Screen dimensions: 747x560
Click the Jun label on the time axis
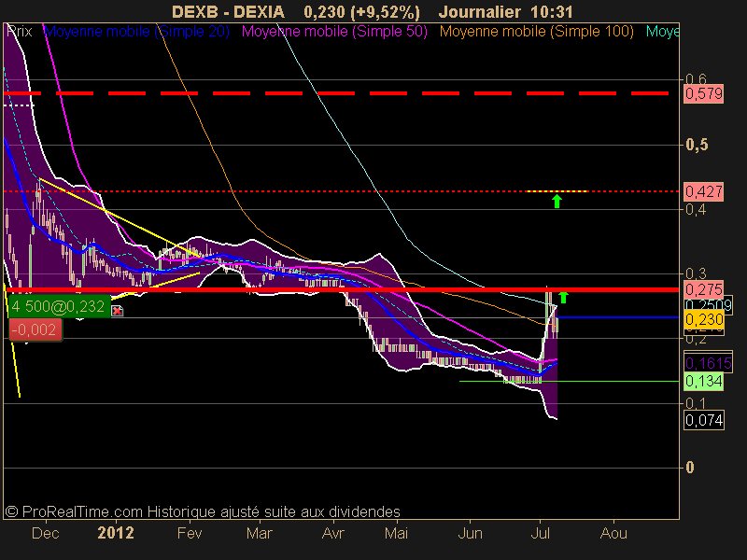click(x=471, y=533)
